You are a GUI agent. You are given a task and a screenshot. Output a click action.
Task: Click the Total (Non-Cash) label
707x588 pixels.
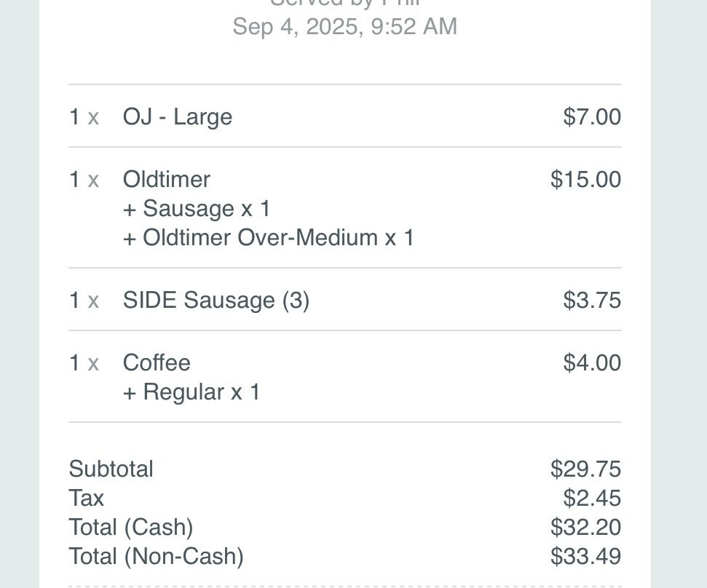[x=156, y=557]
